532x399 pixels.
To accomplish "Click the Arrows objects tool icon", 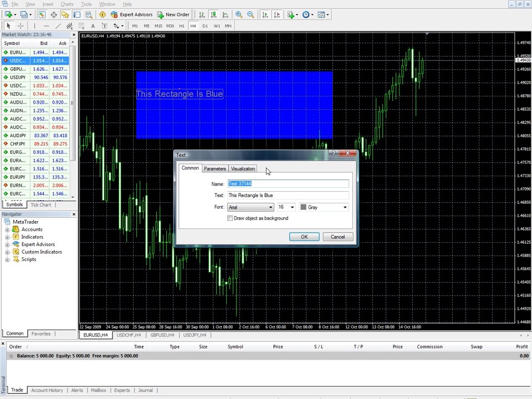I will [116, 26].
